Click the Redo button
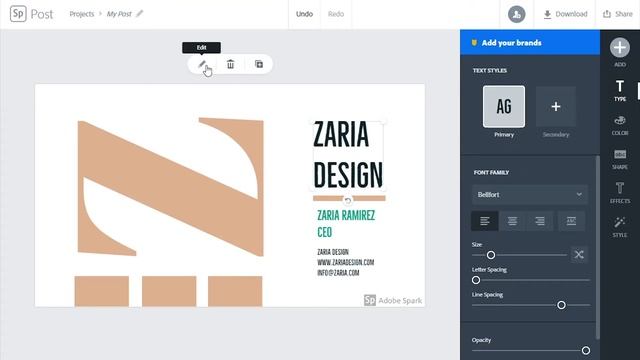 336,14
